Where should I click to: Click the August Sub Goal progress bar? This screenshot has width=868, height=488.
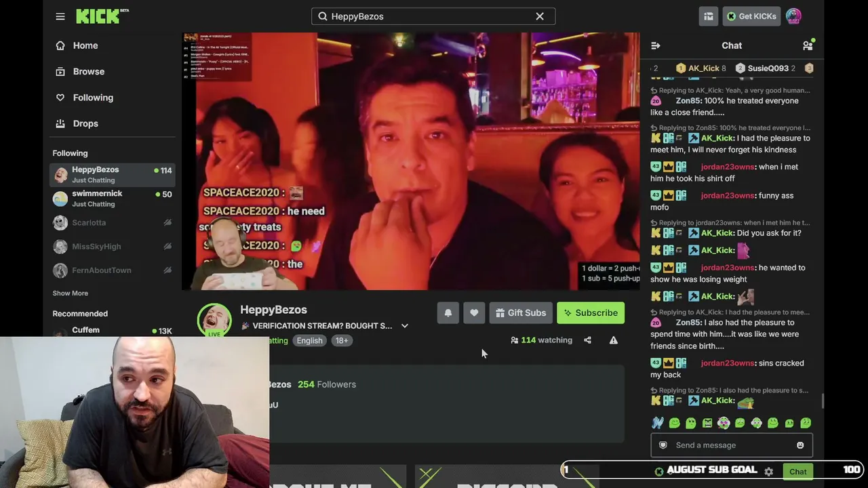tap(712, 470)
